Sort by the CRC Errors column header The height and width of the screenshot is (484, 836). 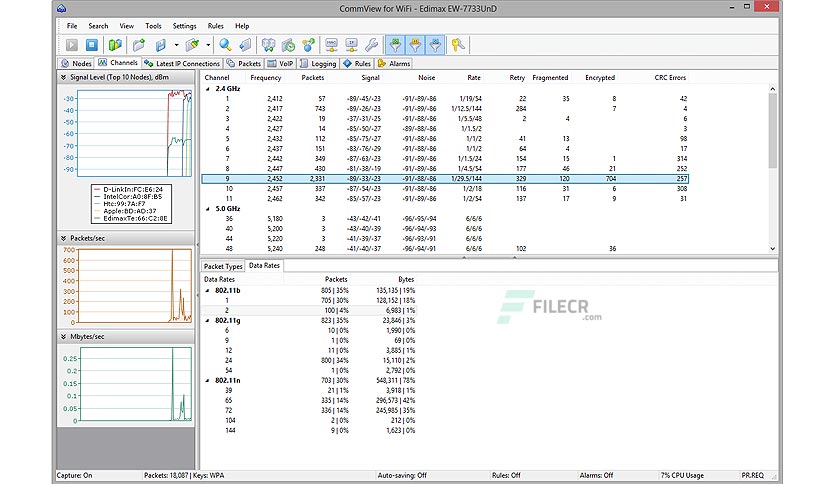click(670, 78)
